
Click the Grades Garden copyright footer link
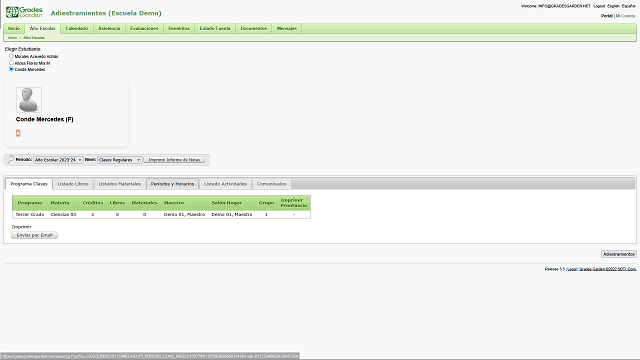[608, 269]
